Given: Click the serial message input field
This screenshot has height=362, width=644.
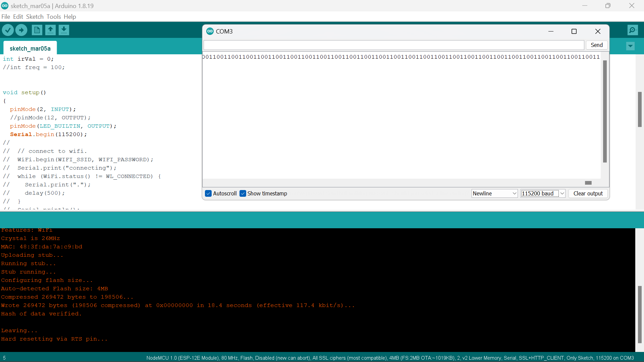Looking at the screenshot, I should (x=393, y=45).
